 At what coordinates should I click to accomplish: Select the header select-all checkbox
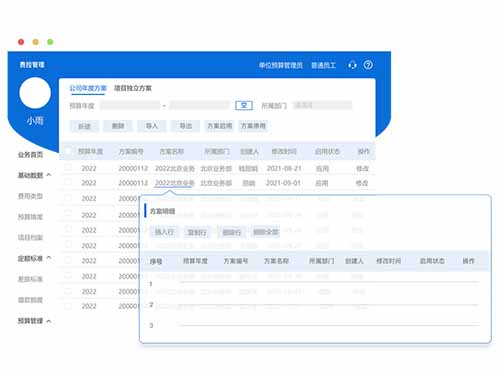tap(68, 151)
